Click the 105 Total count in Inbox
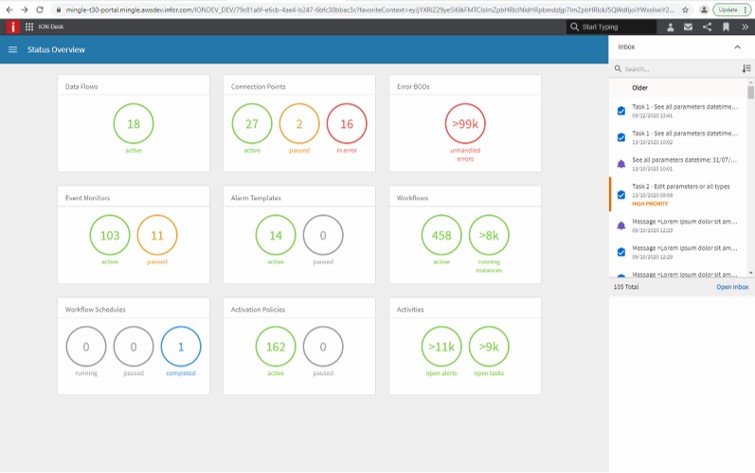Screen dimensions: 755x473 coord(626,287)
